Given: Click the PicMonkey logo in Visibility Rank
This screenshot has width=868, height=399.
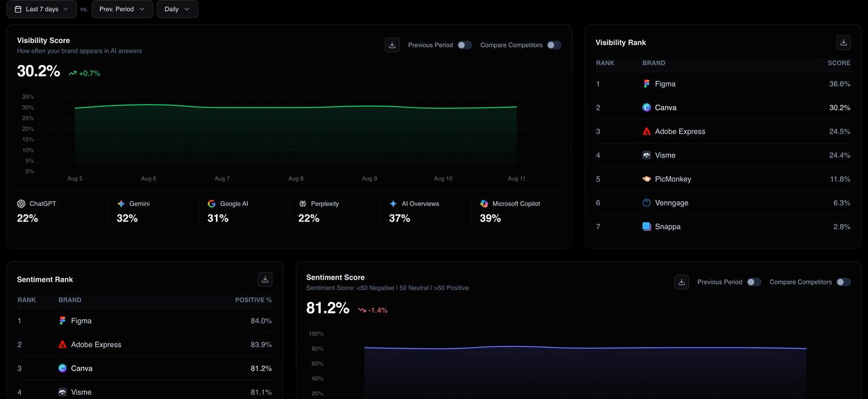Looking at the screenshot, I should click(646, 179).
